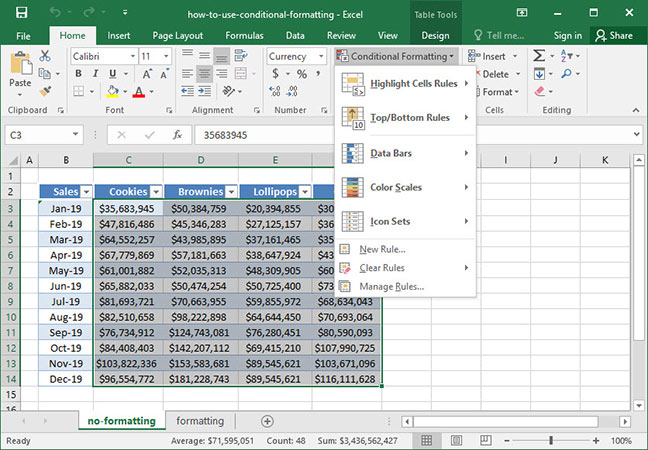Image resolution: width=648 pixels, height=450 pixels.
Task: Switch to the formatting sheet tab
Action: pos(200,421)
